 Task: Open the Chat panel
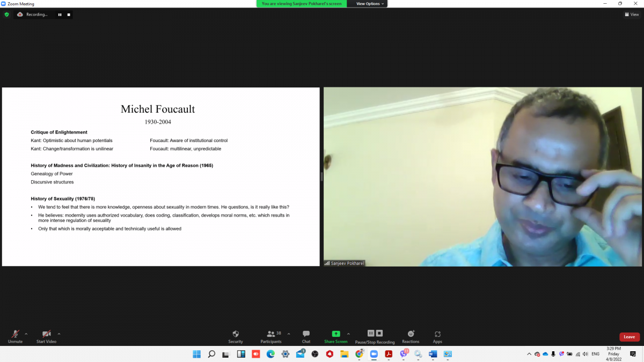coord(306,336)
